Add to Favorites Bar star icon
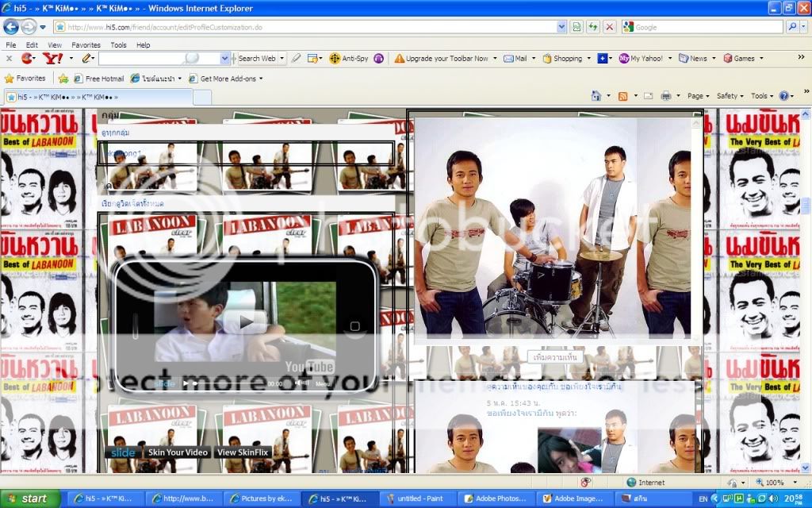The height and width of the screenshot is (508, 812). [63, 79]
